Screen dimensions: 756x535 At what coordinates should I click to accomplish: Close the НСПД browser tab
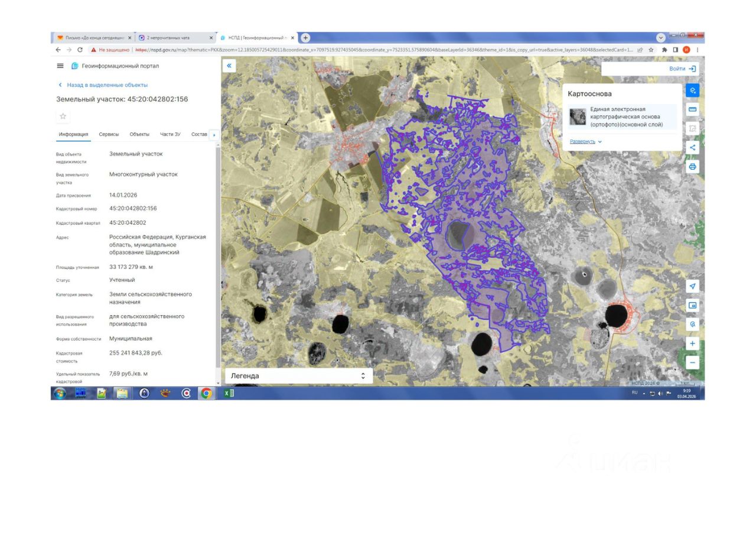292,38
